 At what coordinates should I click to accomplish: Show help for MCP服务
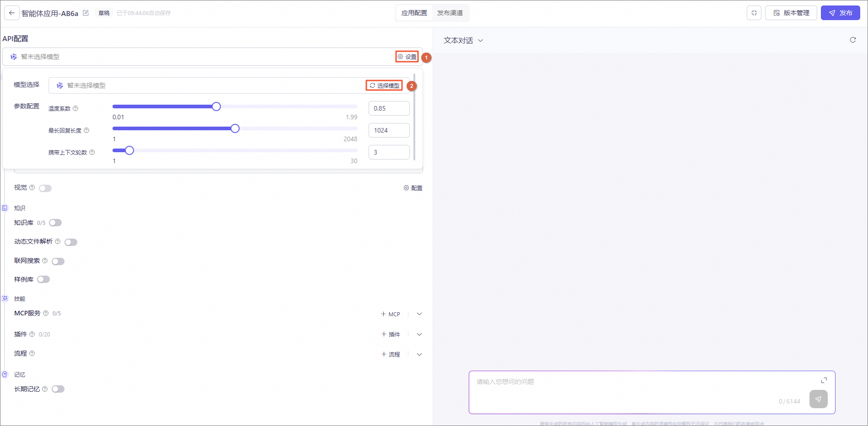[46, 313]
